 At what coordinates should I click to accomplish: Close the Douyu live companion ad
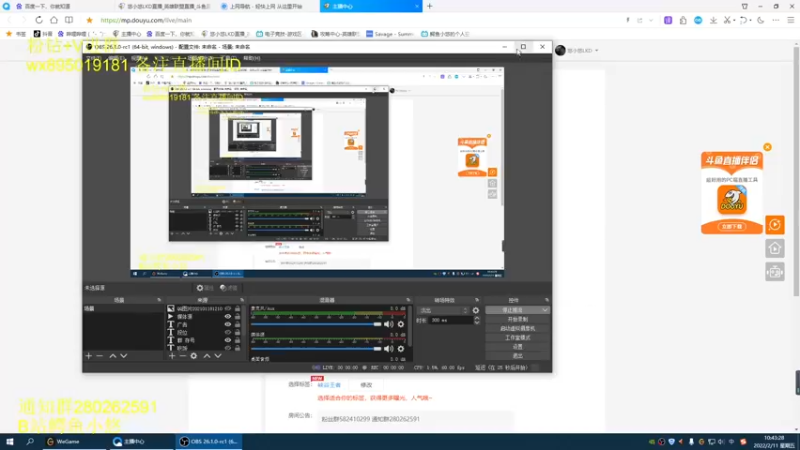767,147
